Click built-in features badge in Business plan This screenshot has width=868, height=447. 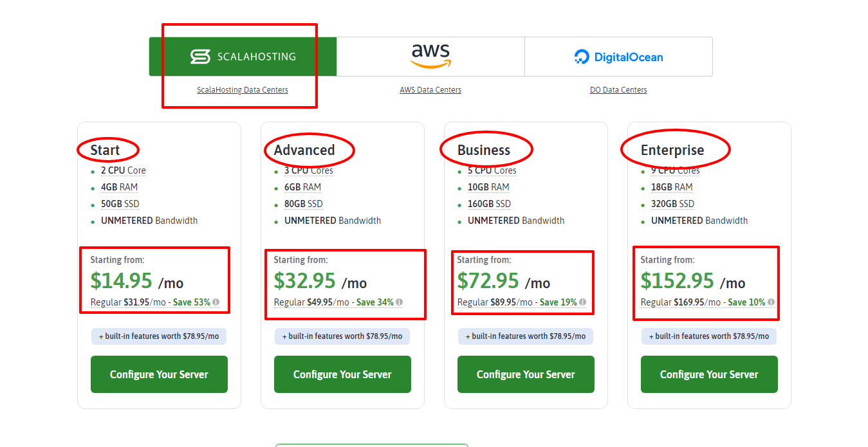[526, 336]
